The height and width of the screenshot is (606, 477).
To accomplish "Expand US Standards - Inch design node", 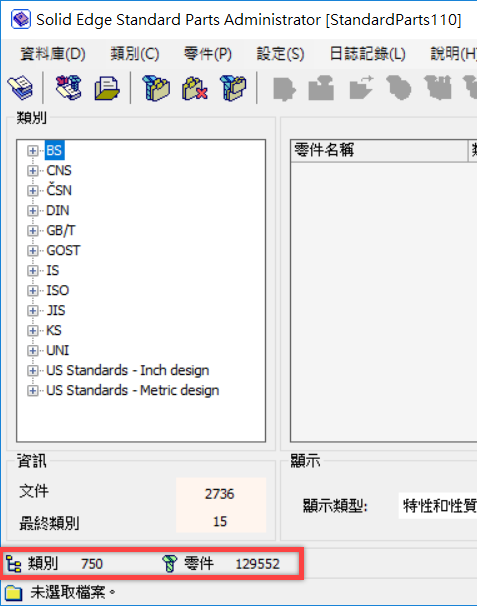I will 33,371.
